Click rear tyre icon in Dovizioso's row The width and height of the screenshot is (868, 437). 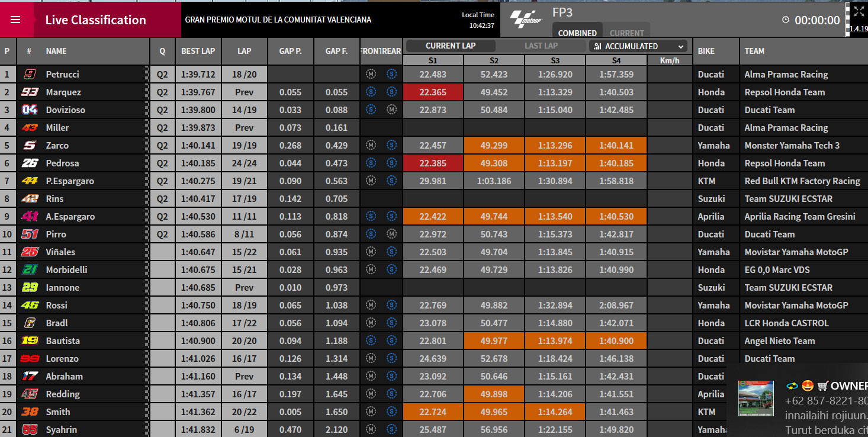pyautogui.click(x=391, y=110)
